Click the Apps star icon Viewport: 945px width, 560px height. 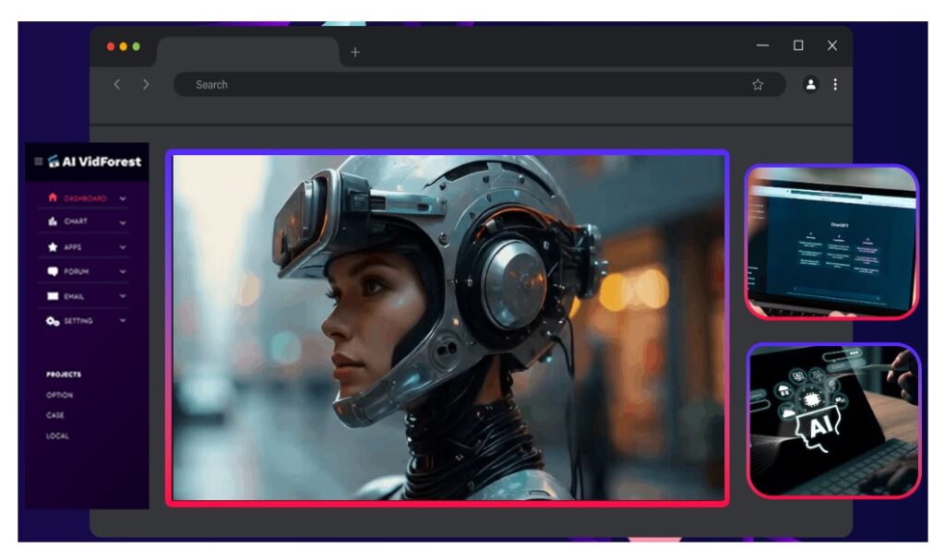(53, 247)
